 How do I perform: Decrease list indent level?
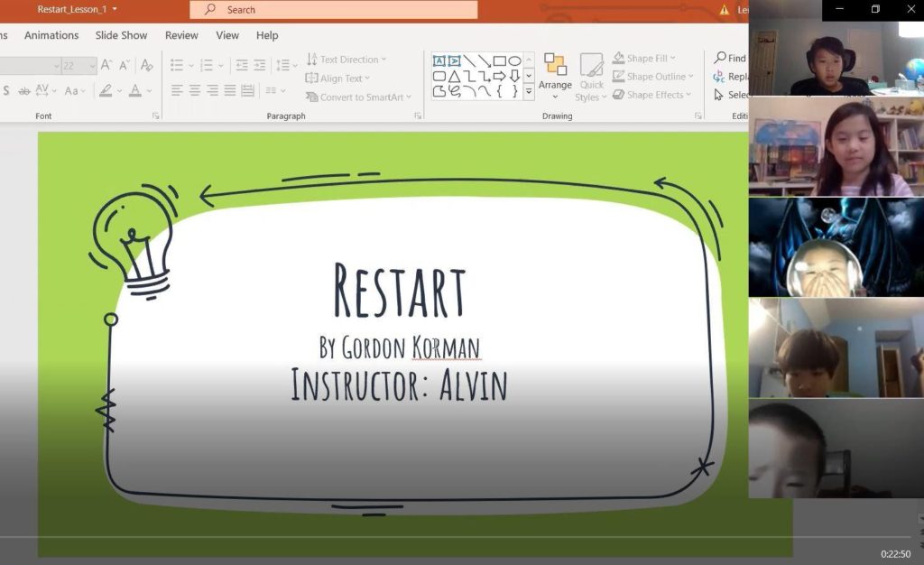point(242,65)
